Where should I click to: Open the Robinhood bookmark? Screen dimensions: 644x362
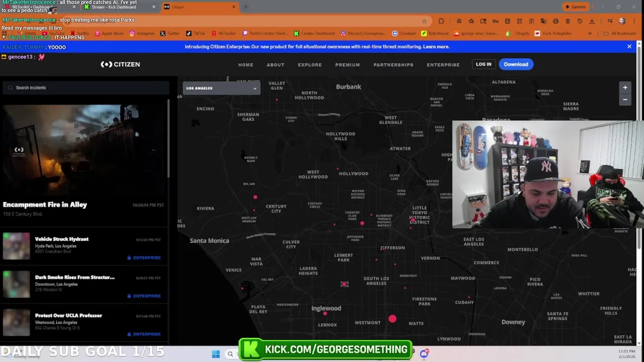[435, 34]
